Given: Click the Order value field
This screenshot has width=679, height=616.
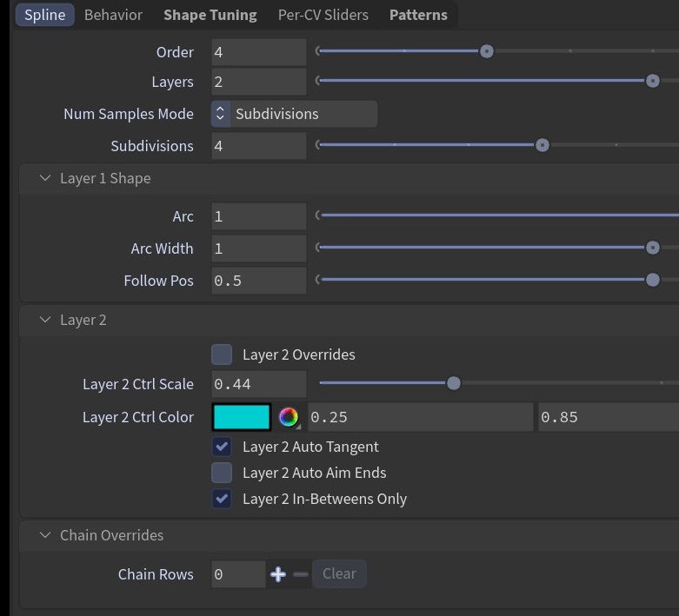Looking at the screenshot, I should pyautogui.click(x=259, y=52).
